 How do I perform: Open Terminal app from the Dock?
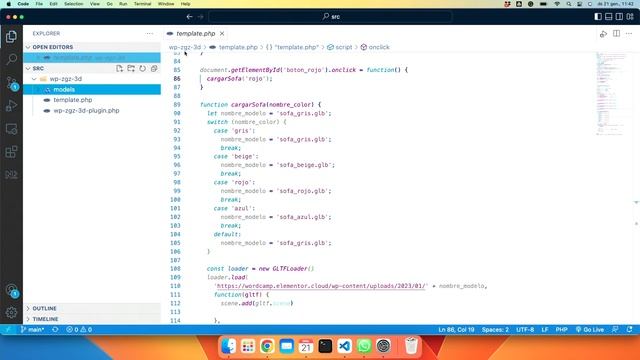(x=325, y=346)
